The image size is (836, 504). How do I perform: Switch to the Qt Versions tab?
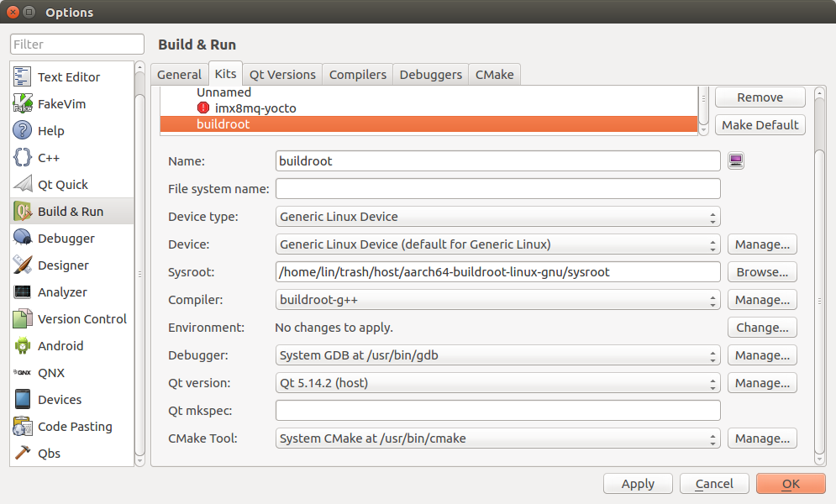(x=282, y=74)
